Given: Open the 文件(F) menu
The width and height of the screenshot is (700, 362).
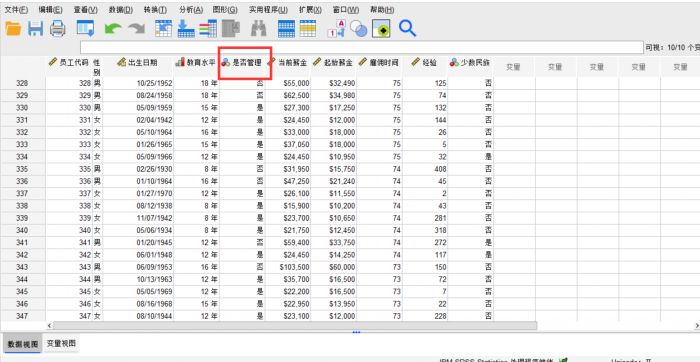Looking at the screenshot, I should pyautogui.click(x=16, y=9).
